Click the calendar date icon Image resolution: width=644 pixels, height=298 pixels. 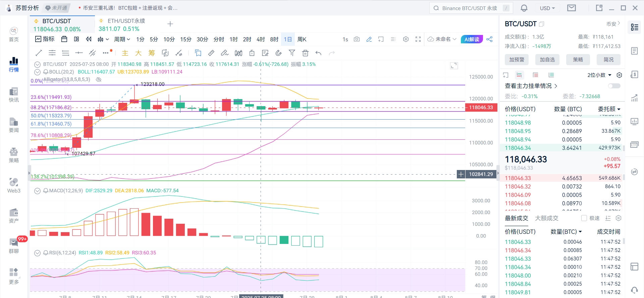64,39
